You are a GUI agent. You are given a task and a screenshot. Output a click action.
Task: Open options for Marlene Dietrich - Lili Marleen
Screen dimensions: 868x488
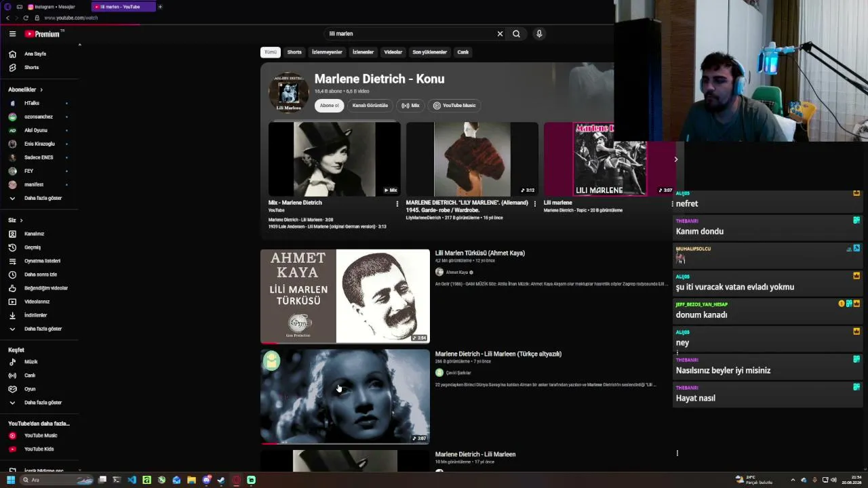pos(677,453)
